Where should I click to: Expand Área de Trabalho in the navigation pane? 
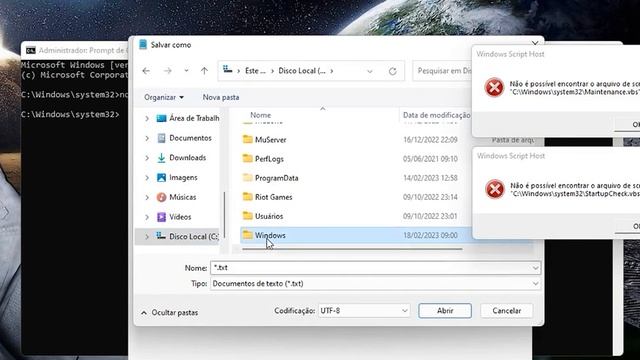pyautogui.click(x=147, y=118)
